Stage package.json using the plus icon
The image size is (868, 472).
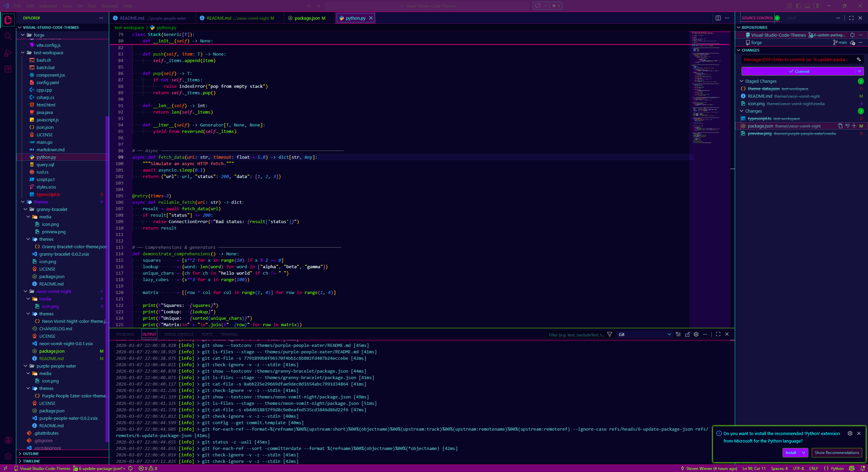(x=854, y=126)
